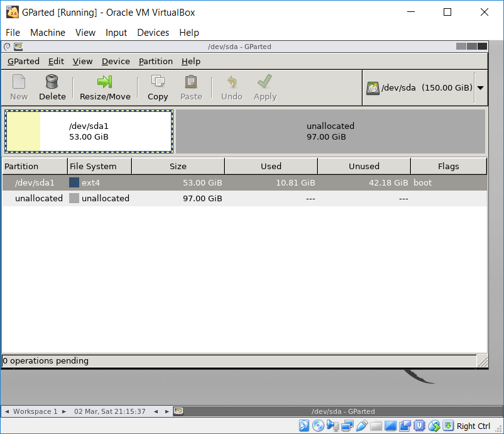Click the Copy partition icon
Image resolution: width=504 pixels, height=434 pixels.
(x=157, y=87)
